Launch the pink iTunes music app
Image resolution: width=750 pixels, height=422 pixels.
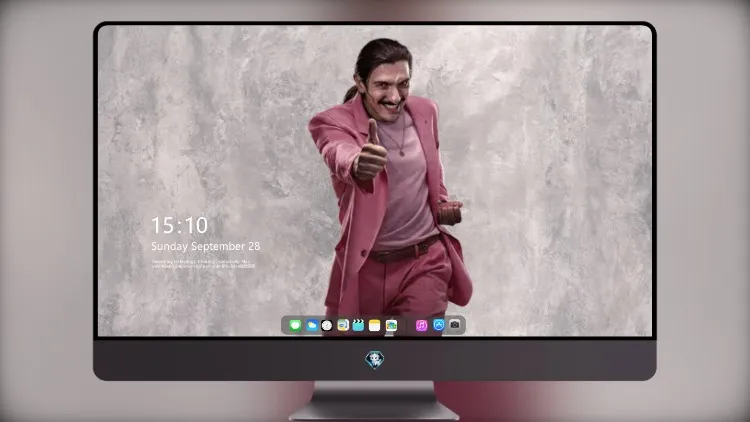click(x=421, y=325)
